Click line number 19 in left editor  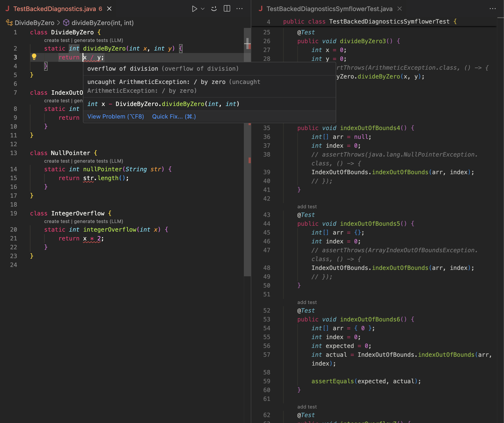[14, 213]
